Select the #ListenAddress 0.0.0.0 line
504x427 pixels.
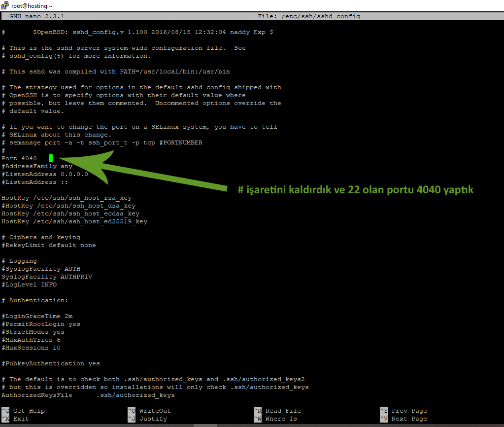(x=45, y=174)
